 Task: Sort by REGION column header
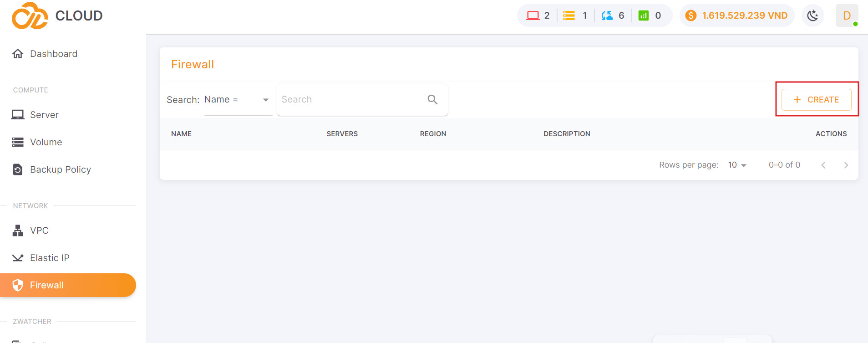point(433,134)
